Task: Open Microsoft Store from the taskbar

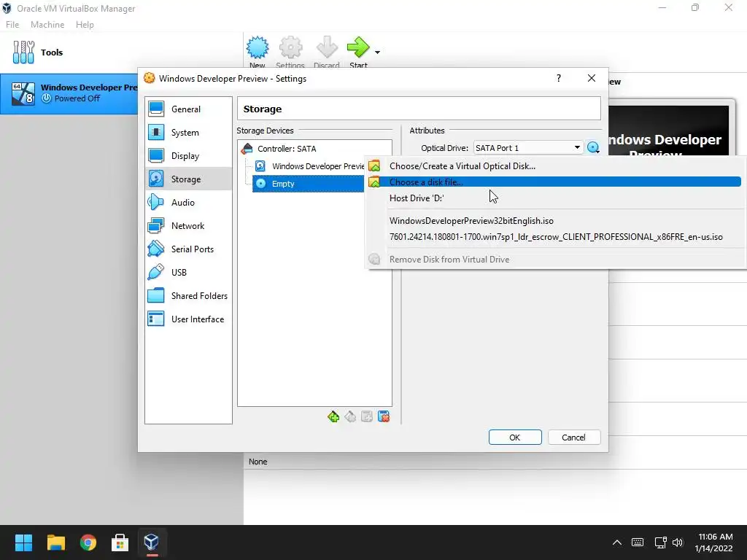Action: tap(120, 542)
